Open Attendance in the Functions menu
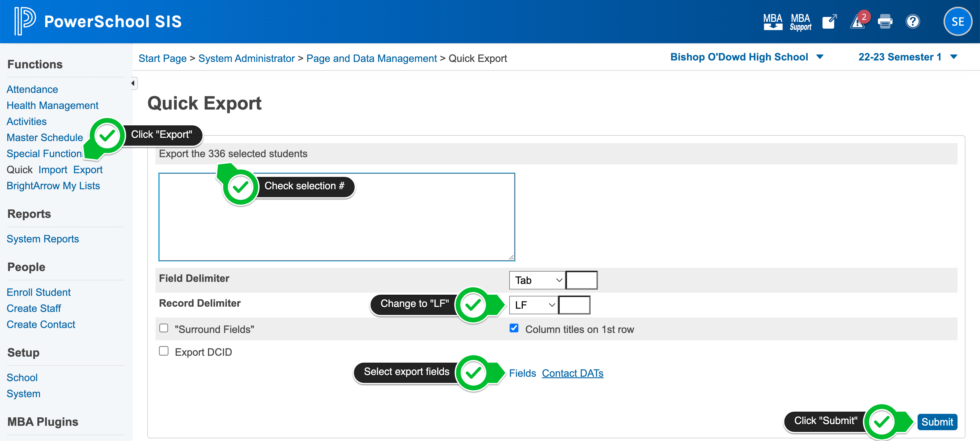Screen dimensions: 980x441 32,89
